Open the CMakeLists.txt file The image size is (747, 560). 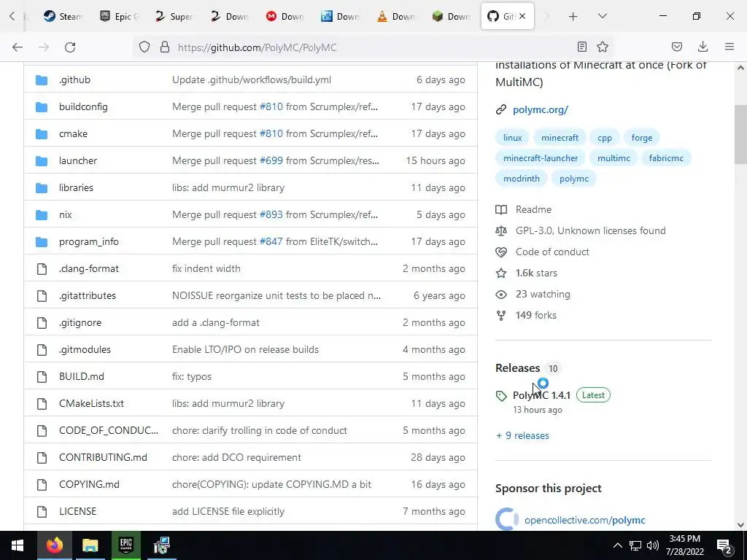point(91,403)
